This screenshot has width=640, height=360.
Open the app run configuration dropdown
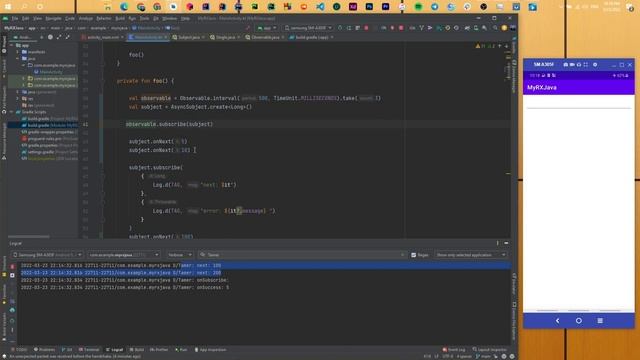267,28
